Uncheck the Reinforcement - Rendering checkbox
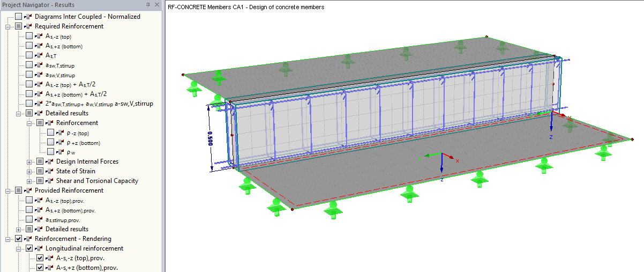 point(19,239)
